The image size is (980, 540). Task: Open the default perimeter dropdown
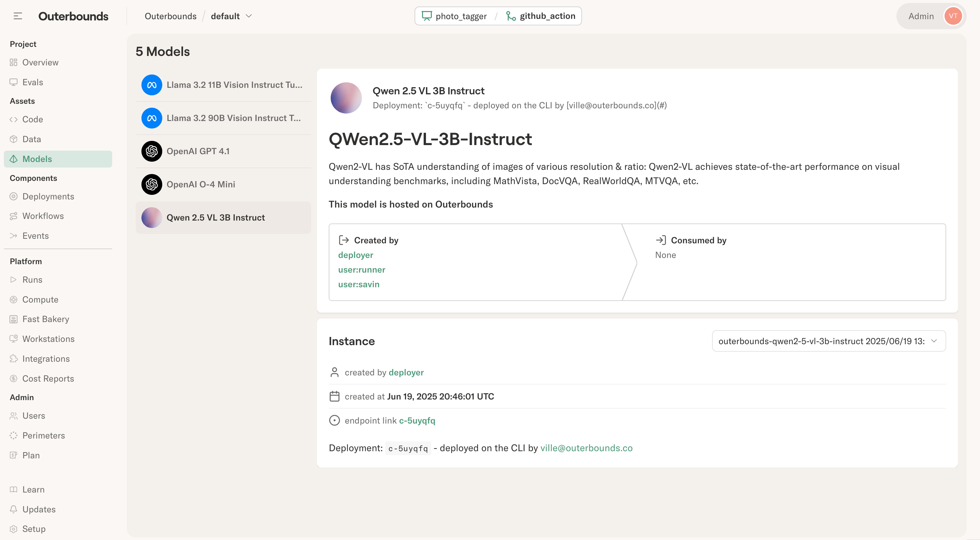point(231,16)
